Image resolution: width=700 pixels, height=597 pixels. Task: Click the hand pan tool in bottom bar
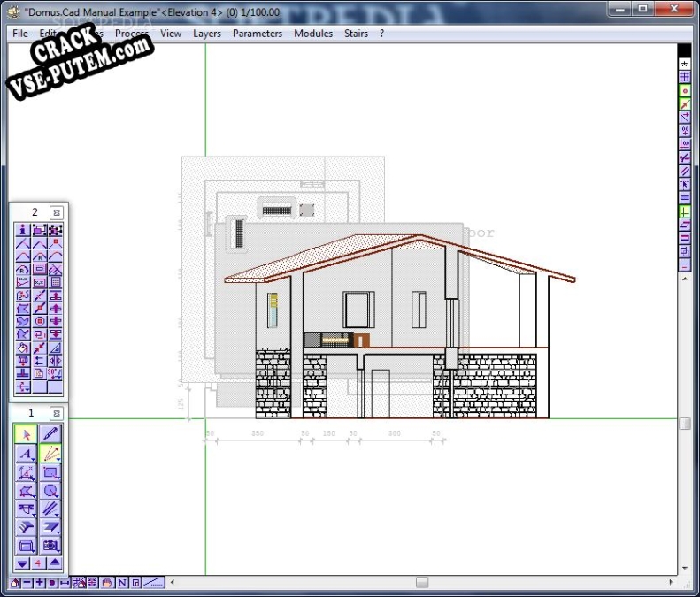(106, 583)
